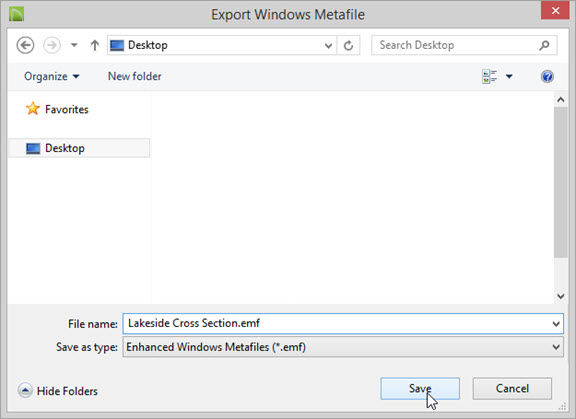Click the change view icon
The height and width of the screenshot is (419, 576).
click(x=489, y=76)
